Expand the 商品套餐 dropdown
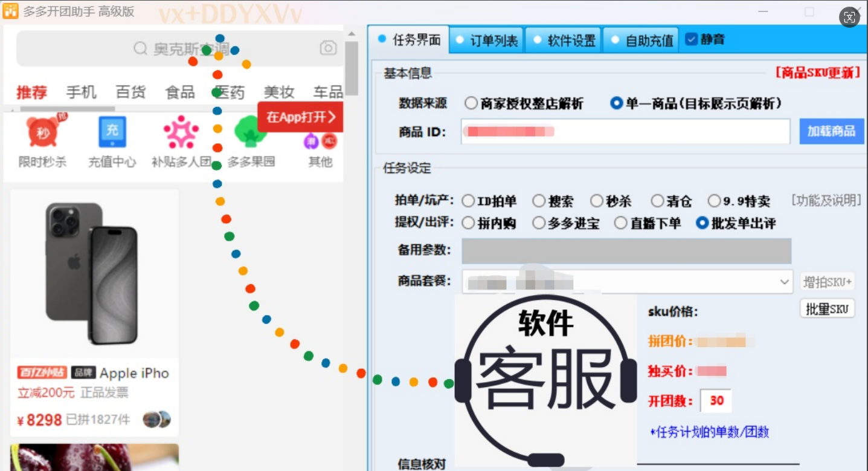 click(784, 282)
